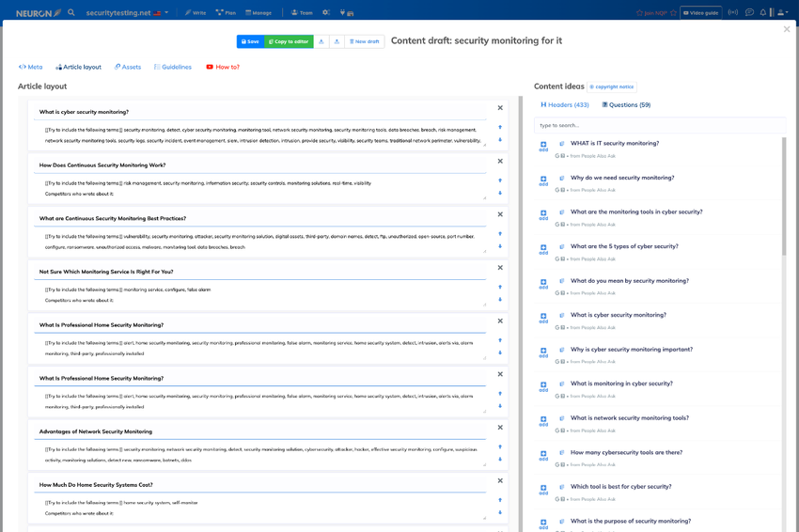Screen dimensions: 799x532
Task: Open the user account dropdown
Action: click(x=782, y=12)
